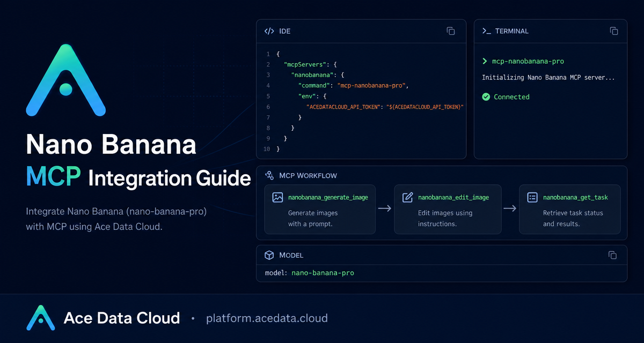Click the "env" key on line 5
Viewport: 644px width, 343px height.
click(x=308, y=96)
